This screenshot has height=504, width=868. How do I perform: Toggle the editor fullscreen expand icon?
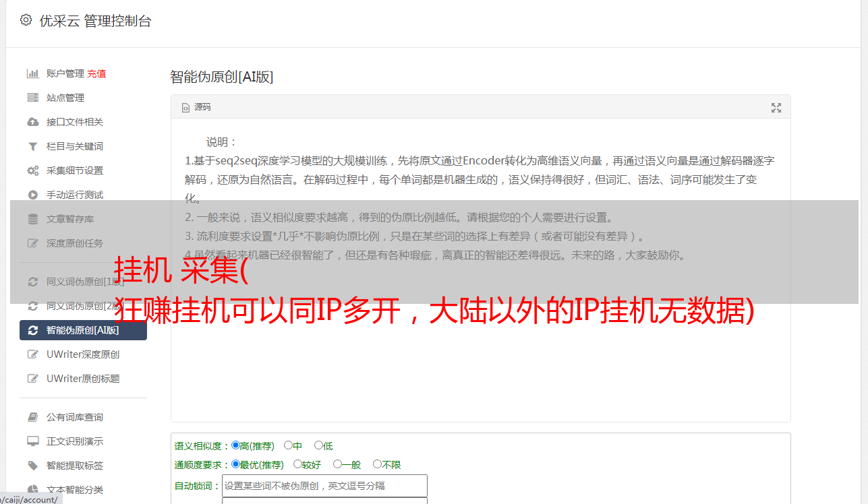click(x=776, y=108)
